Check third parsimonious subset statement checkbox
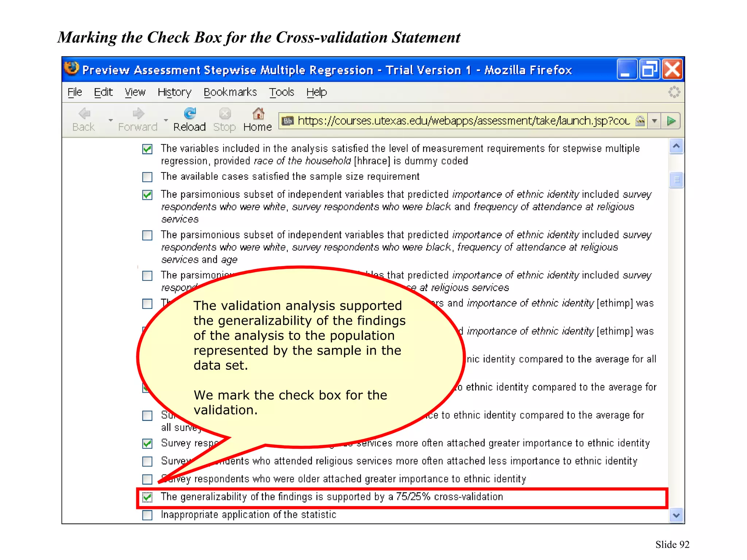747x560 pixels. [147, 276]
